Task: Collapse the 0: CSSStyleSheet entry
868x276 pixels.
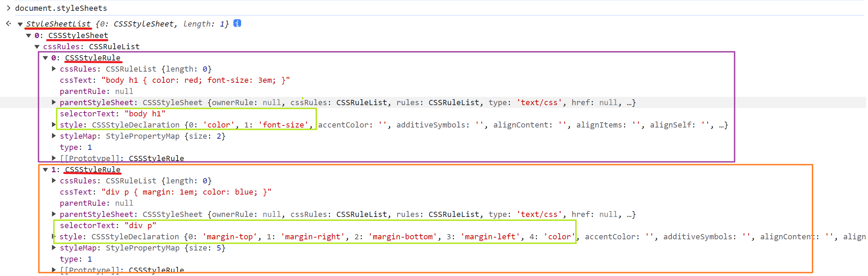Action: click(x=29, y=36)
